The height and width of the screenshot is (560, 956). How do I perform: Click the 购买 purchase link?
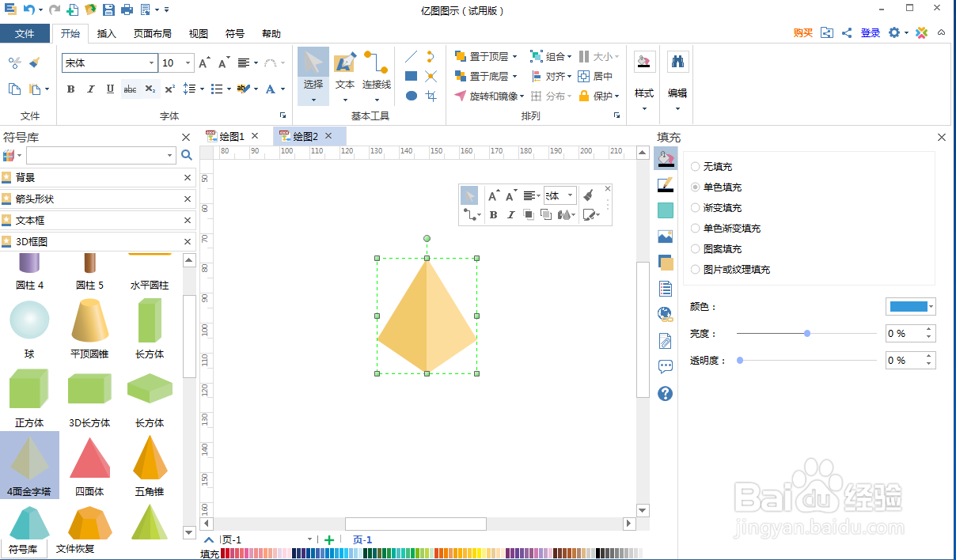click(804, 33)
